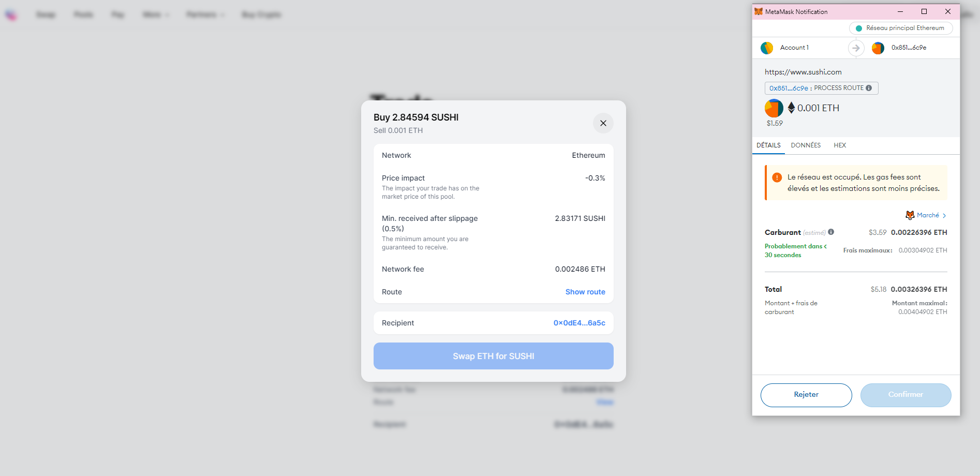Viewport: 980px width, 476px height.
Task: Click the PROCESS ROUTE info icon
Action: tap(869, 88)
